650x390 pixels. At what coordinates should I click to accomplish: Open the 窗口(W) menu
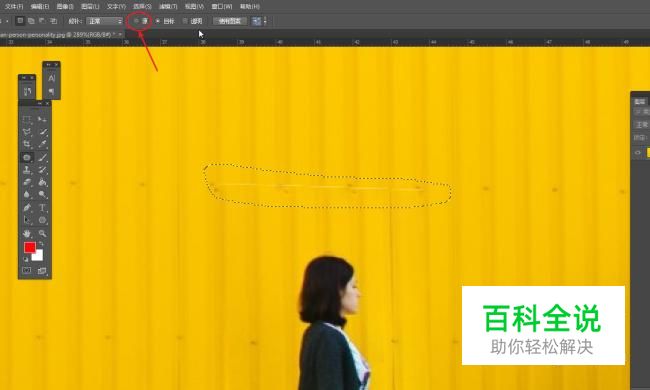click(x=221, y=6)
